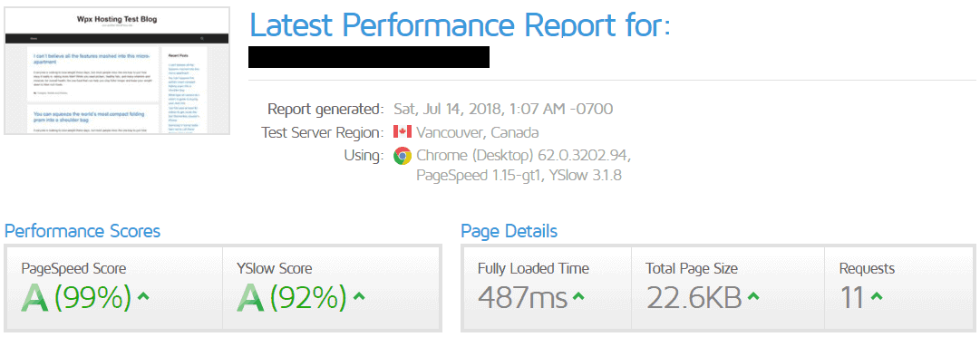980x337 pixels.
Task: Click the PageSpeed A grade letter
Action: 35,297
